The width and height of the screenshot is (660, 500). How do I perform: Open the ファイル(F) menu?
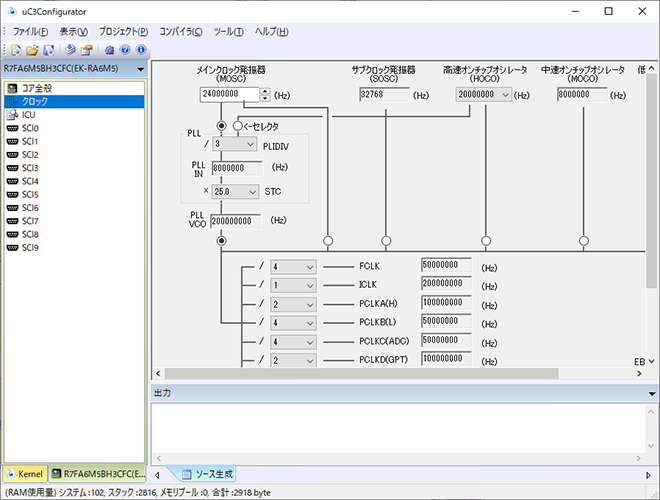pyautogui.click(x=30, y=32)
